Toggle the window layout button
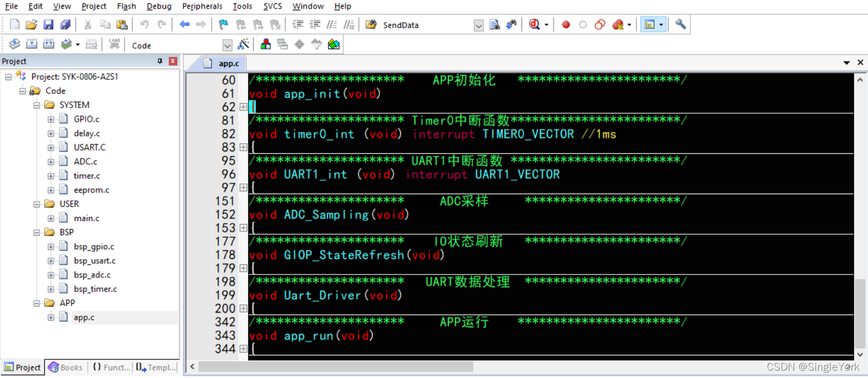This screenshot has height=378, width=868. (x=649, y=24)
